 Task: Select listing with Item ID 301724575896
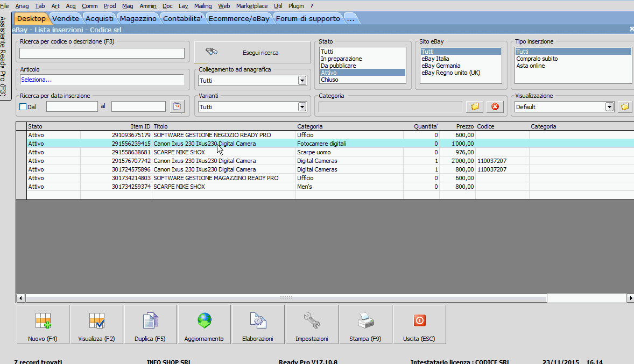point(330,169)
